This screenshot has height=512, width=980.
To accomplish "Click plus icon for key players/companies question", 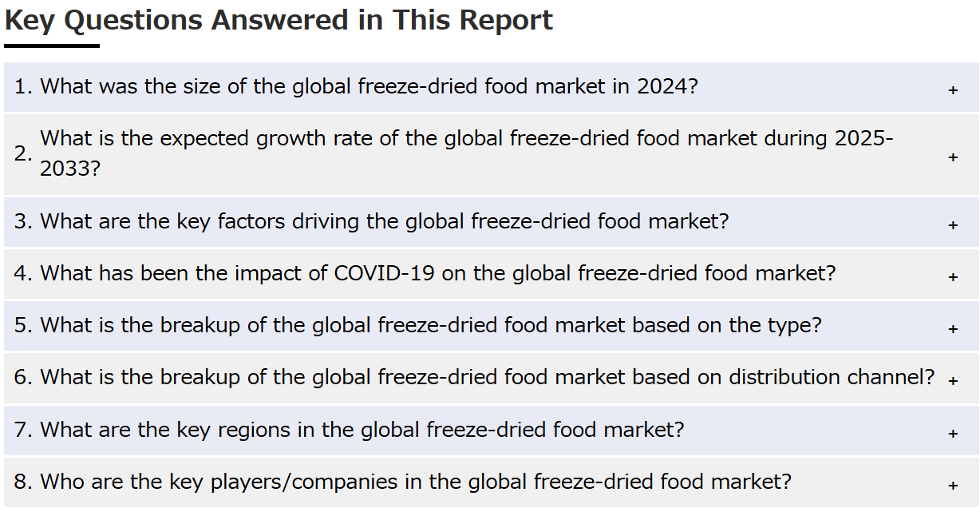I will [x=953, y=486].
